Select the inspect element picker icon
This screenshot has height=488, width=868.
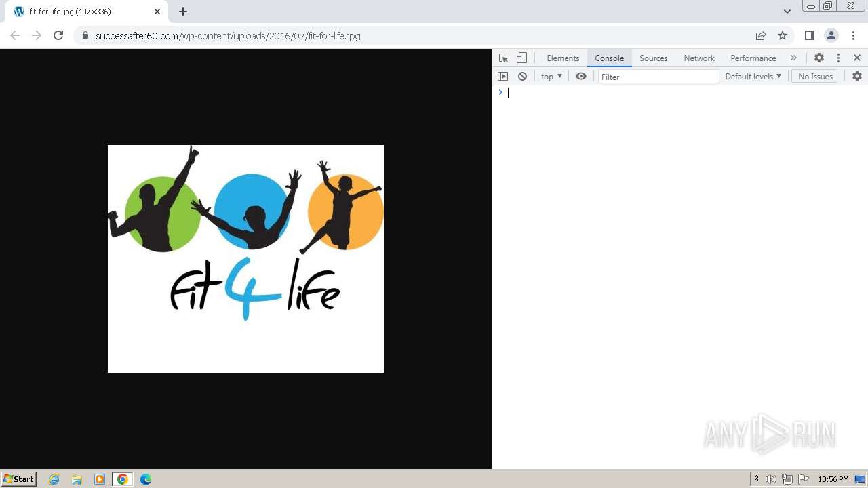[503, 58]
